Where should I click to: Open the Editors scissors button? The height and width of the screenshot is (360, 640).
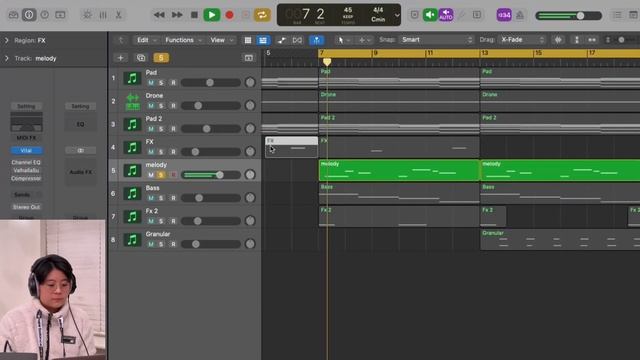(x=118, y=15)
